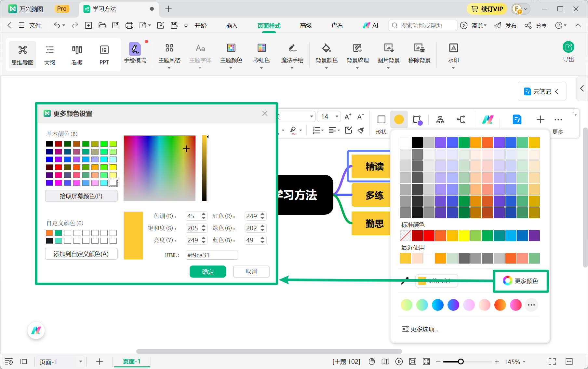This screenshot has height=369, width=588.
Task: Open the File (文件) menu
Action: (x=35, y=25)
